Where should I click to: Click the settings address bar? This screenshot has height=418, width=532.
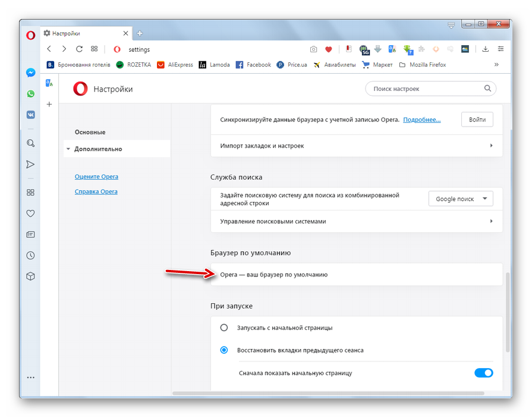207,49
